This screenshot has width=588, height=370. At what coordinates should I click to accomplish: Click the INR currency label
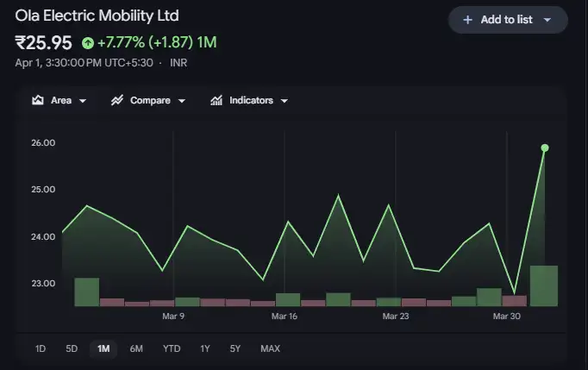[178, 63]
